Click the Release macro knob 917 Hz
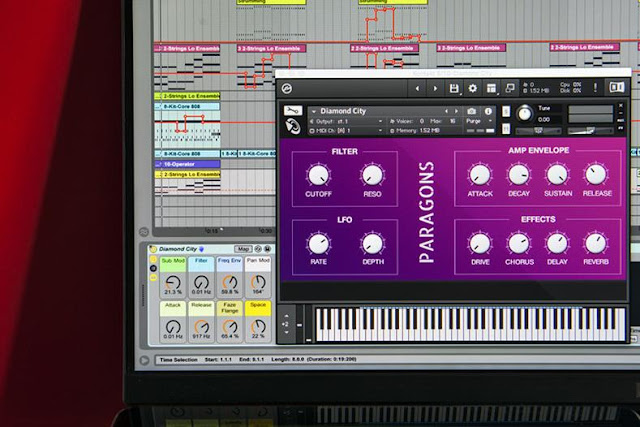The width and height of the screenshot is (640, 427). [201, 327]
